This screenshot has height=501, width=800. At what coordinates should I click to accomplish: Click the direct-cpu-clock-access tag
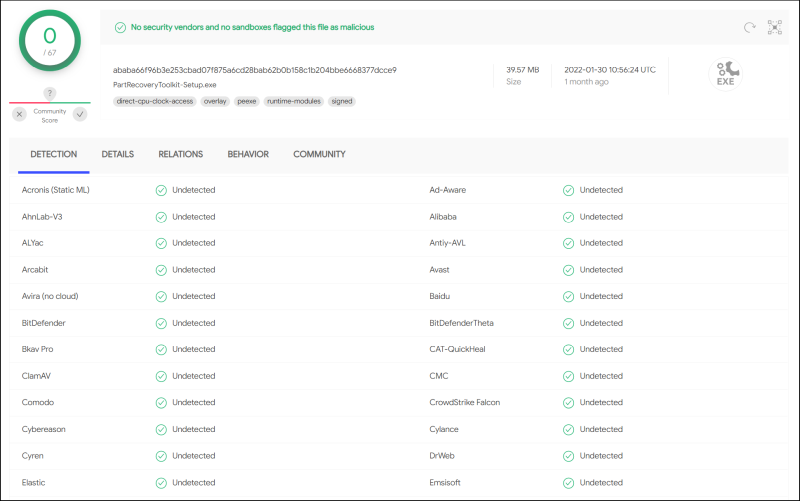[155, 102]
